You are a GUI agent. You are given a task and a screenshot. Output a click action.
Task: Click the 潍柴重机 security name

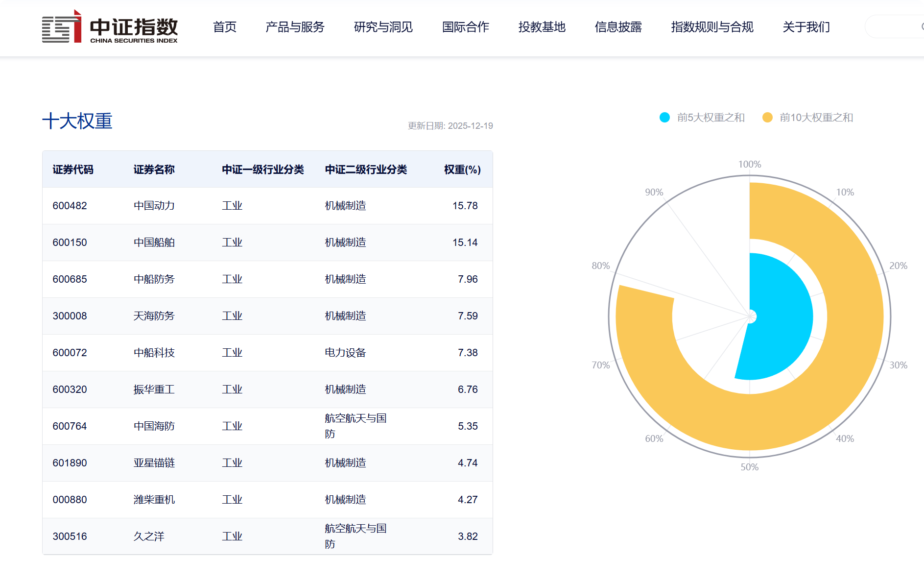tap(154, 500)
